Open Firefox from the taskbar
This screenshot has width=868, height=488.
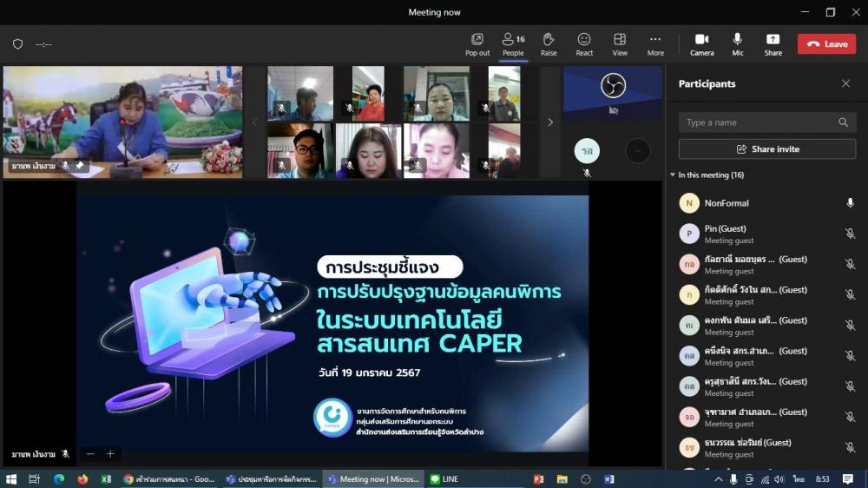coord(82,479)
